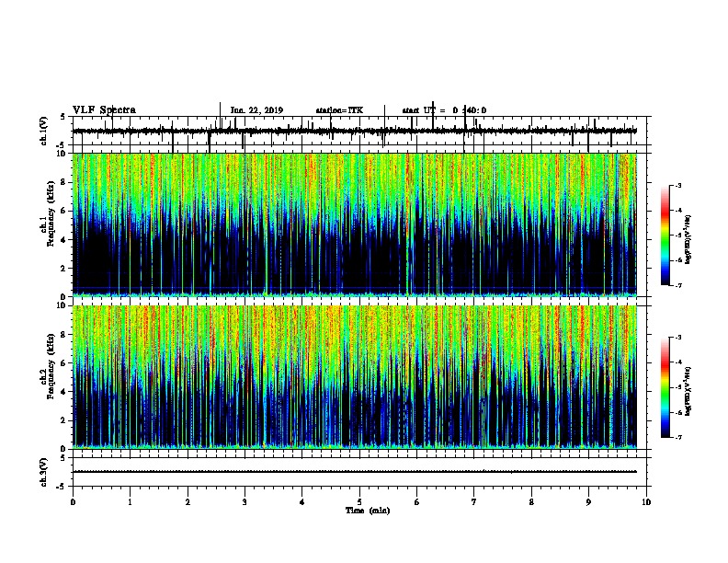
Task: Click the "2" tick label on the time axis
Action: tap(188, 502)
